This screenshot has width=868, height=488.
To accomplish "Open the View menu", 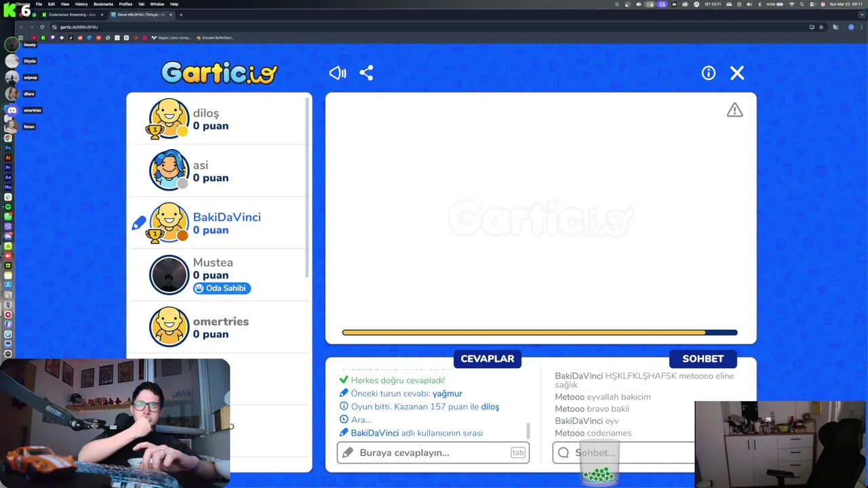I will click(64, 4).
